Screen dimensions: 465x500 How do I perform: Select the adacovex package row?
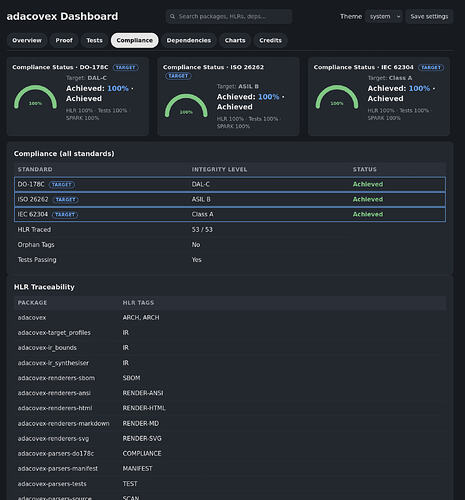pos(230,318)
